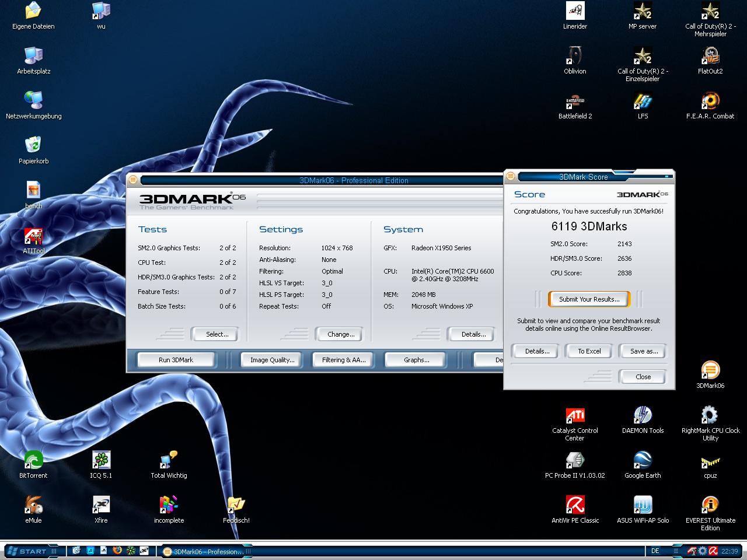Click the Run 3DMark button
Screen dimensions: 747x560
click(176, 360)
